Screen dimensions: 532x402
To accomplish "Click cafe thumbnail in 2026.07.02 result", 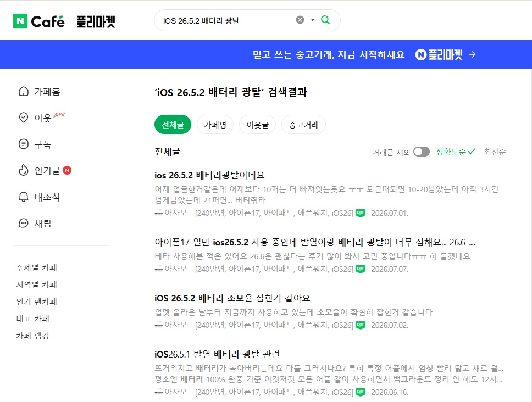I will 158,325.
